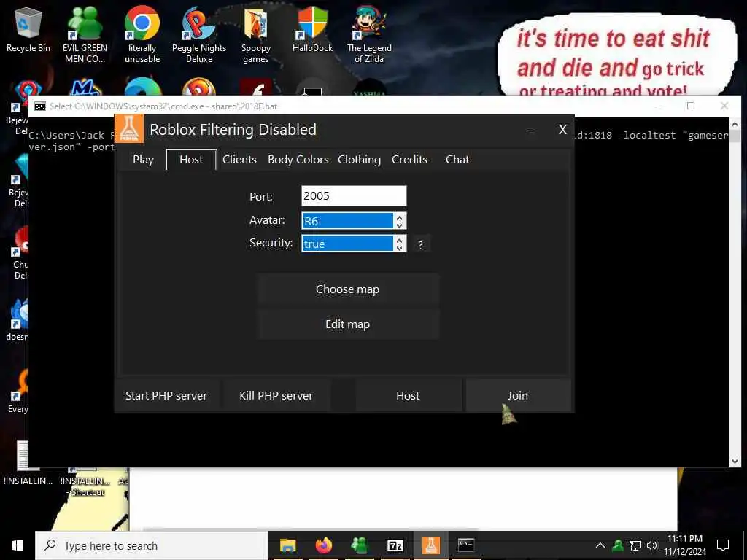Open the notification center icon
The height and width of the screenshot is (560, 747).
coord(723,545)
